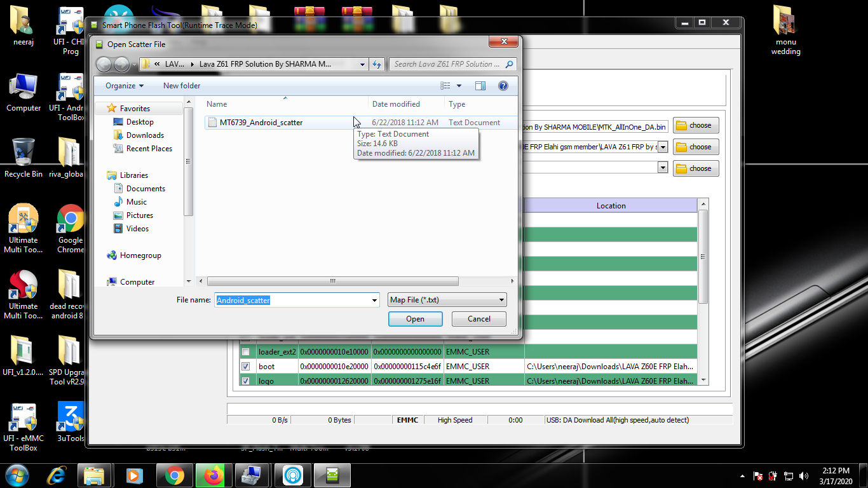Screen dimensions: 868x488
Task: Open Recycle Bin on desktop
Action: pos(24,158)
